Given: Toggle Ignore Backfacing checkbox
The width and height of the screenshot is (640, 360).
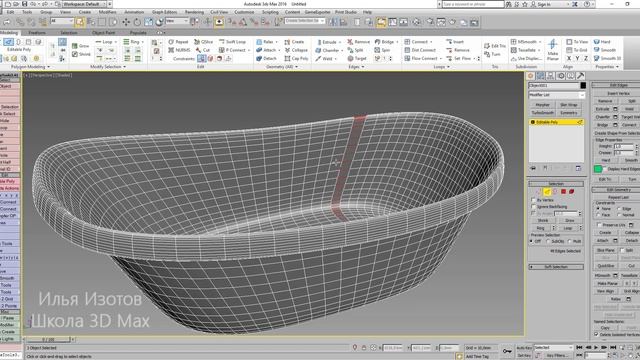Looking at the screenshot, I should click(533, 207).
